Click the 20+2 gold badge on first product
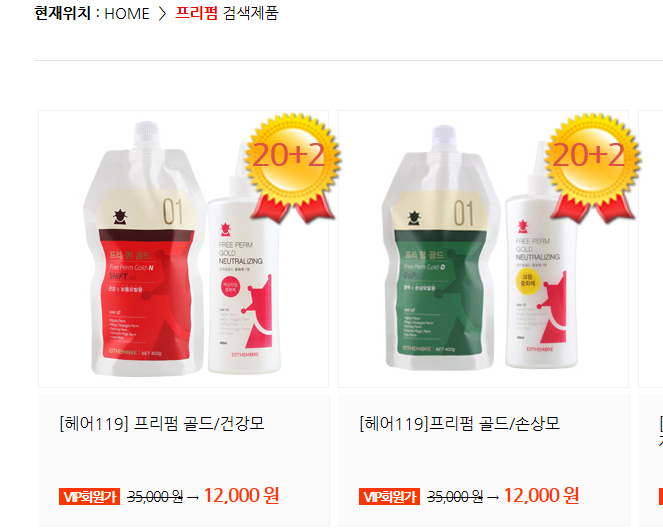The width and height of the screenshot is (663, 531). click(x=293, y=167)
